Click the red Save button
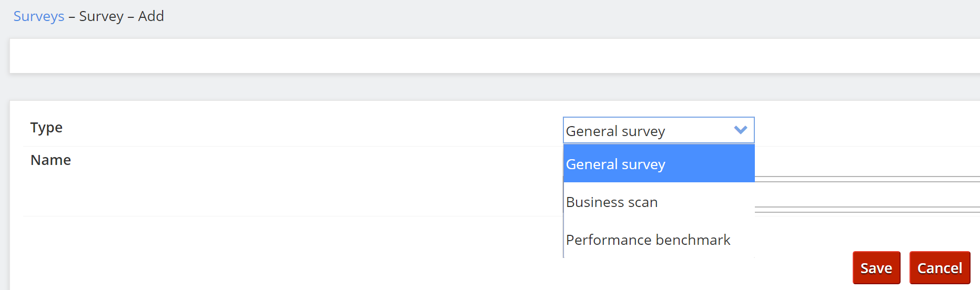 876,268
